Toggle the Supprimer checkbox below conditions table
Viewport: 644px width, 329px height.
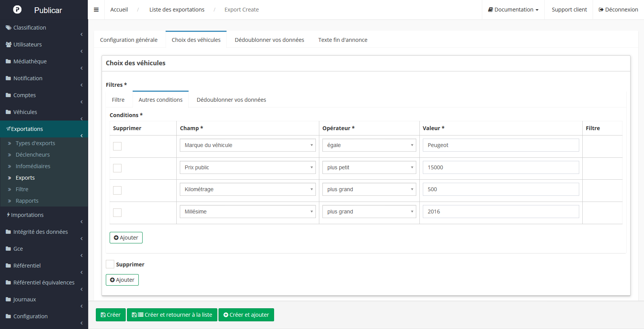point(110,264)
